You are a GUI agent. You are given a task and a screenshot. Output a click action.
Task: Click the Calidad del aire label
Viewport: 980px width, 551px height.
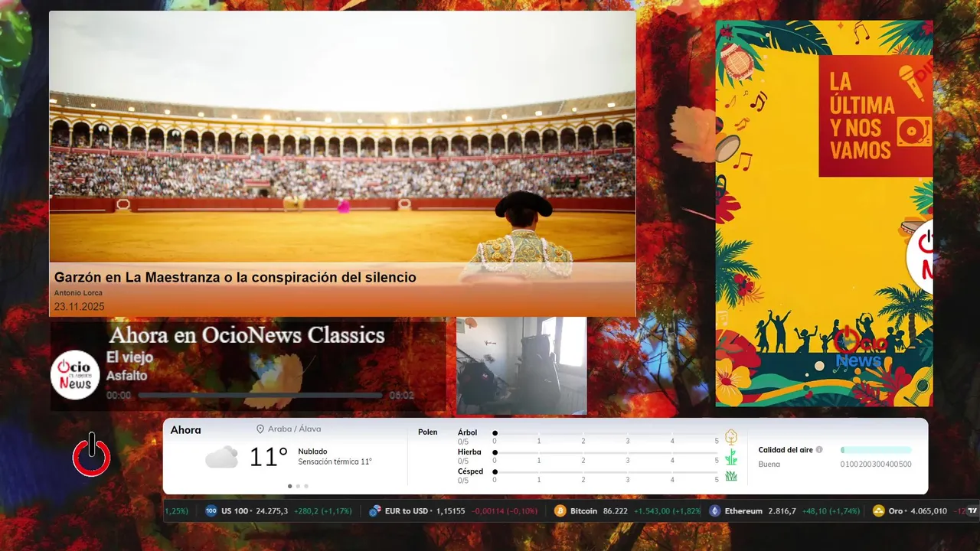tap(786, 450)
